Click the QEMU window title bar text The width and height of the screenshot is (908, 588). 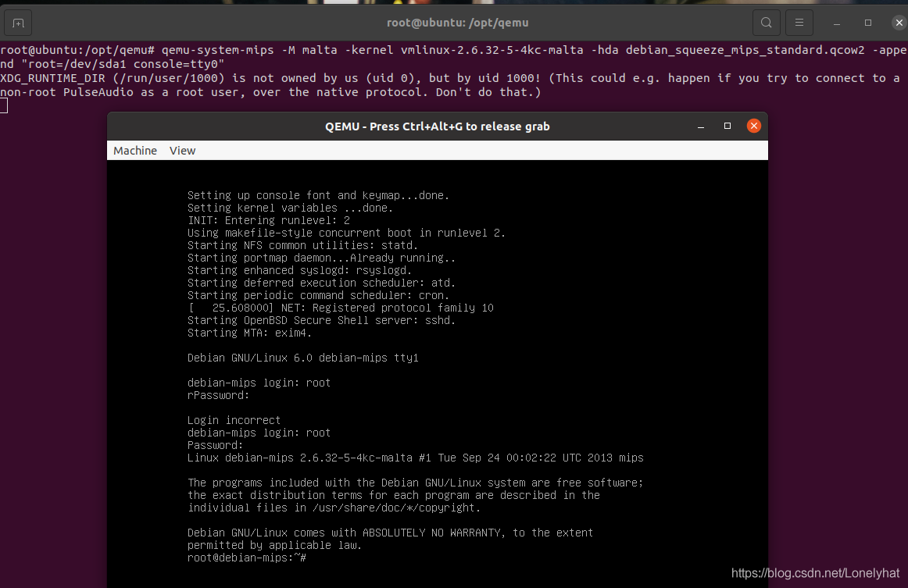438,127
